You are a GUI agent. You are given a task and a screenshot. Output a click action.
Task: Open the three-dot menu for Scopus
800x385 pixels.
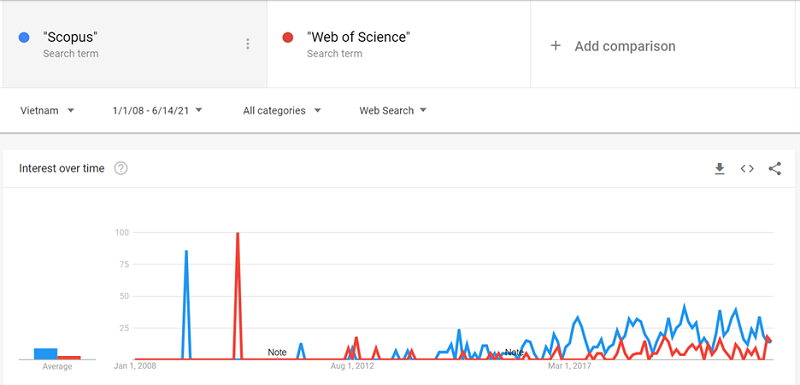(x=248, y=44)
